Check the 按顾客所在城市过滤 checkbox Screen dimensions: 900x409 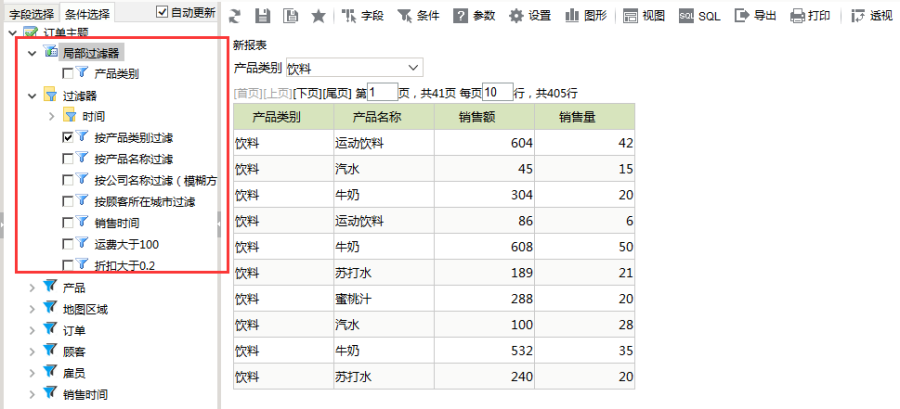67,201
